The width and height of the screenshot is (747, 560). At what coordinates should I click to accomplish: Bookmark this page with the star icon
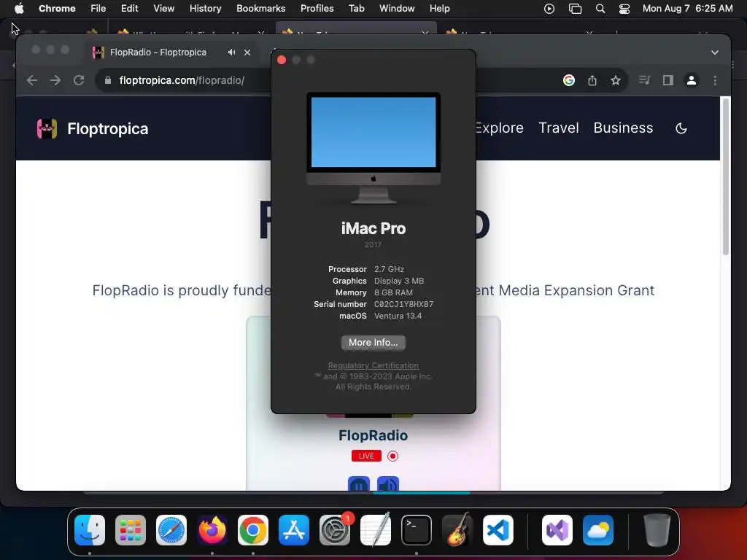(x=616, y=80)
